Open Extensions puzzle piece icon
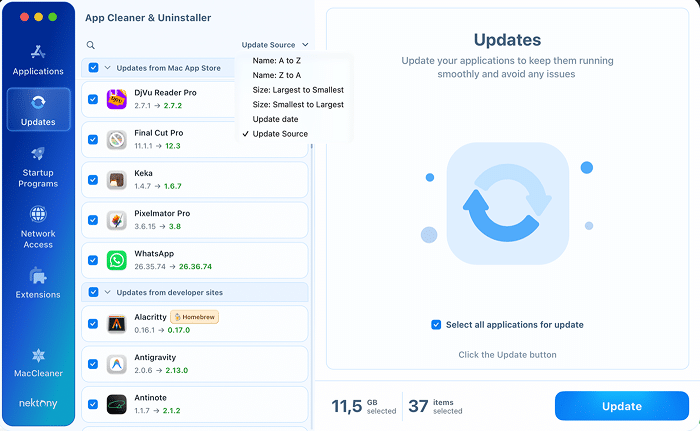Screen dimensions: 700x431 point(38,275)
